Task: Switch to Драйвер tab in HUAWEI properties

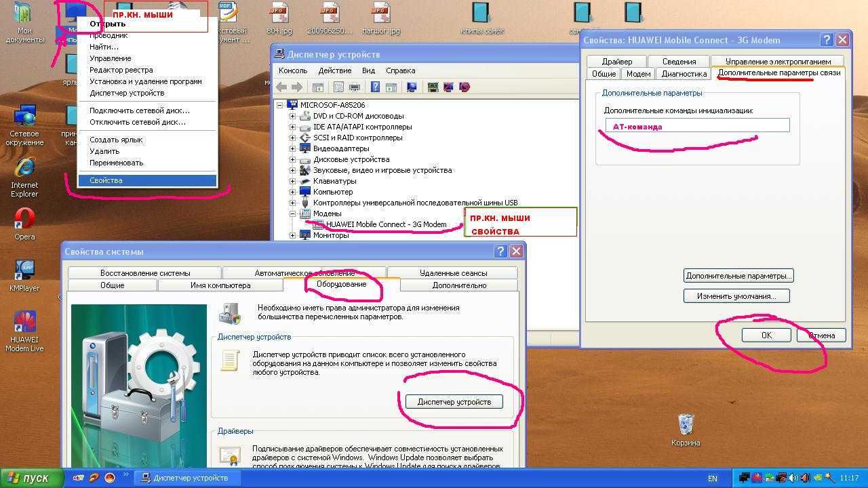Action: pos(616,62)
